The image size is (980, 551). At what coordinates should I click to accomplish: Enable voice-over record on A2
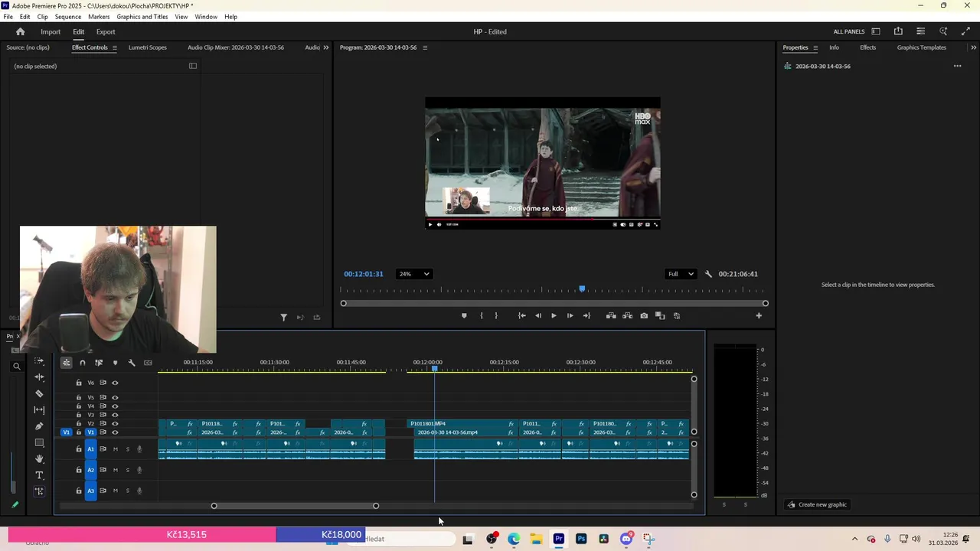tap(139, 470)
